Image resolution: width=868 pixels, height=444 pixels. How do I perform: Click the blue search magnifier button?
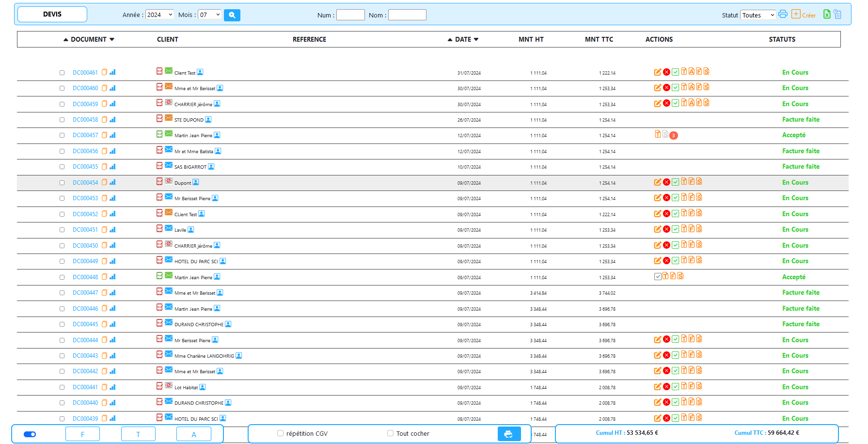coord(232,15)
